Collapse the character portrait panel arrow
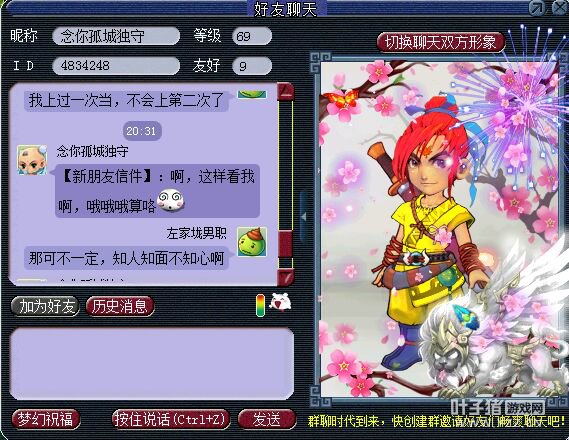The width and height of the screenshot is (569, 440). pos(304,217)
